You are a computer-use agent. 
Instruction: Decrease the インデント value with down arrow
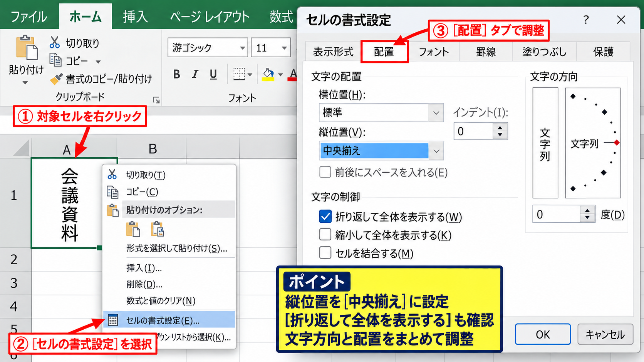click(x=500, y=135)
